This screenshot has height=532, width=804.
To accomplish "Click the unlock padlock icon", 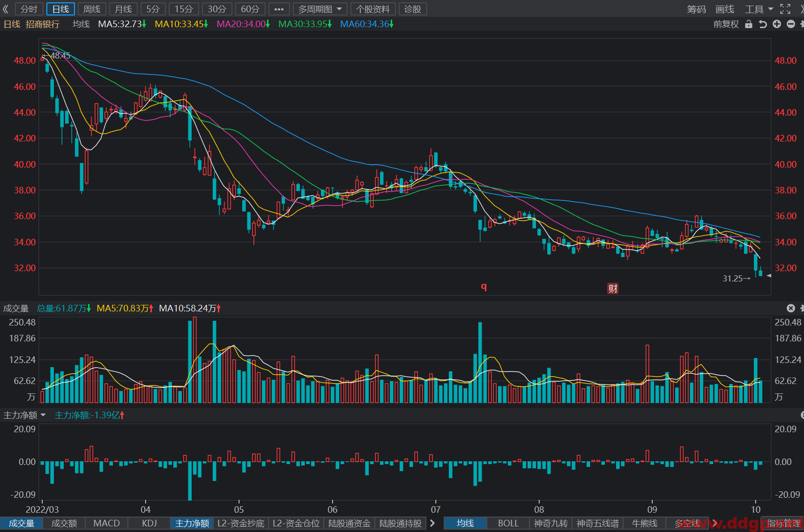I will (x=749, y=24).
